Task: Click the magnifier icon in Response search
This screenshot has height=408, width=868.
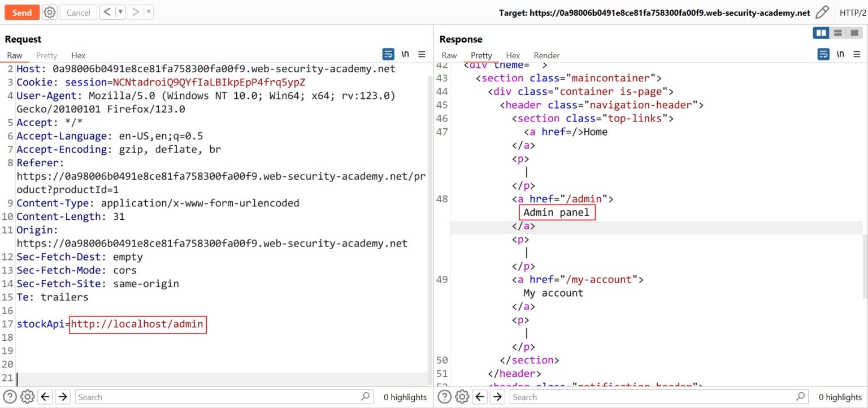Action: pos(801,397)
